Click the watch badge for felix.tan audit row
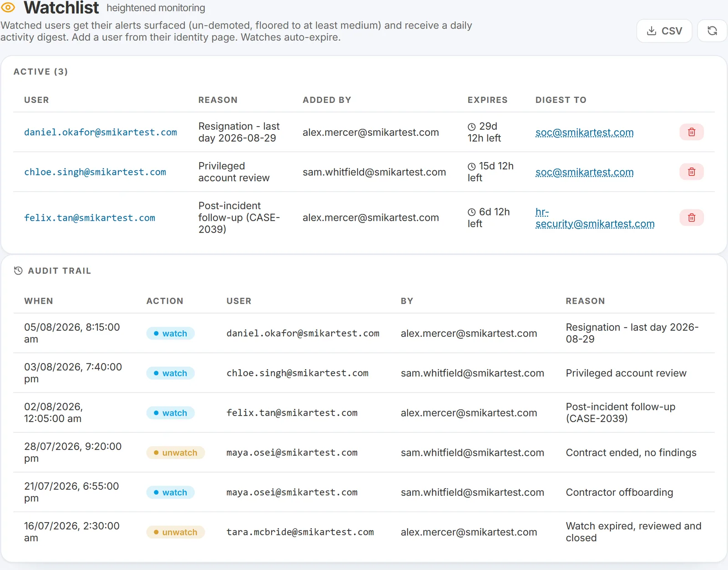Screen dimensions: 728x570 [x=170, y=413]
